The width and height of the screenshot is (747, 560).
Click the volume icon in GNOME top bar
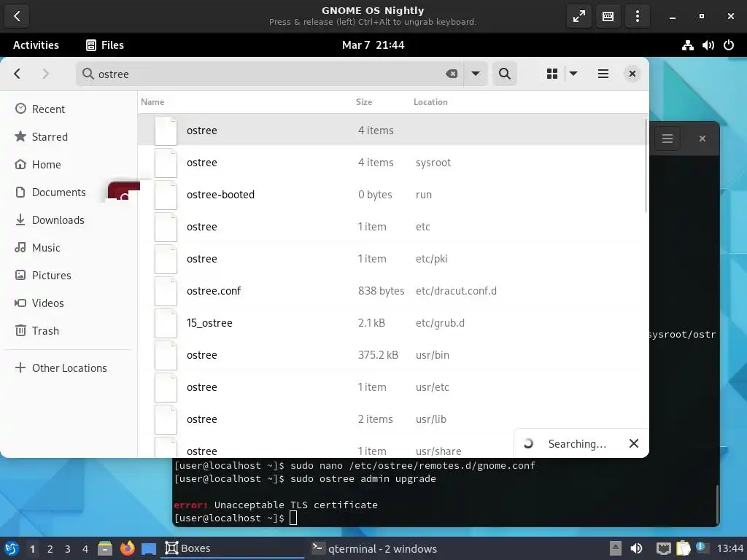pyautogui.click(x=708, y=45)
